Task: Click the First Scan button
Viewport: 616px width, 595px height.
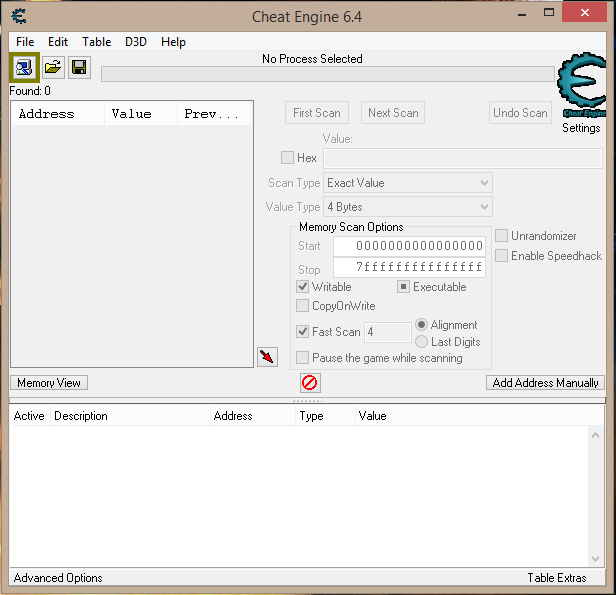Action: click(317, 113)
